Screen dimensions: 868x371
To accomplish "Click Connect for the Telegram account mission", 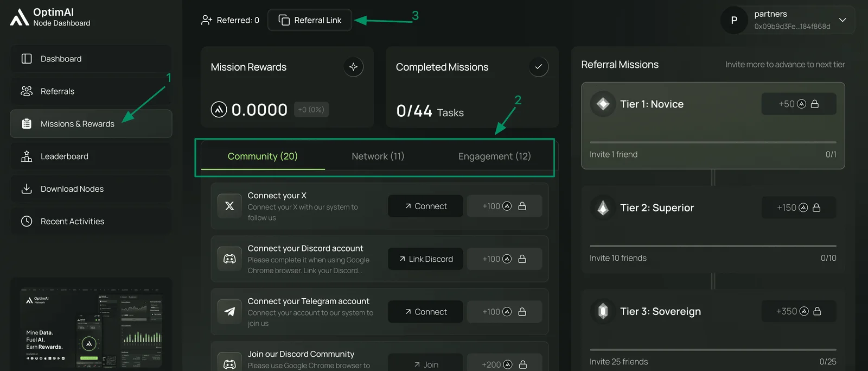I will point(425,312).
